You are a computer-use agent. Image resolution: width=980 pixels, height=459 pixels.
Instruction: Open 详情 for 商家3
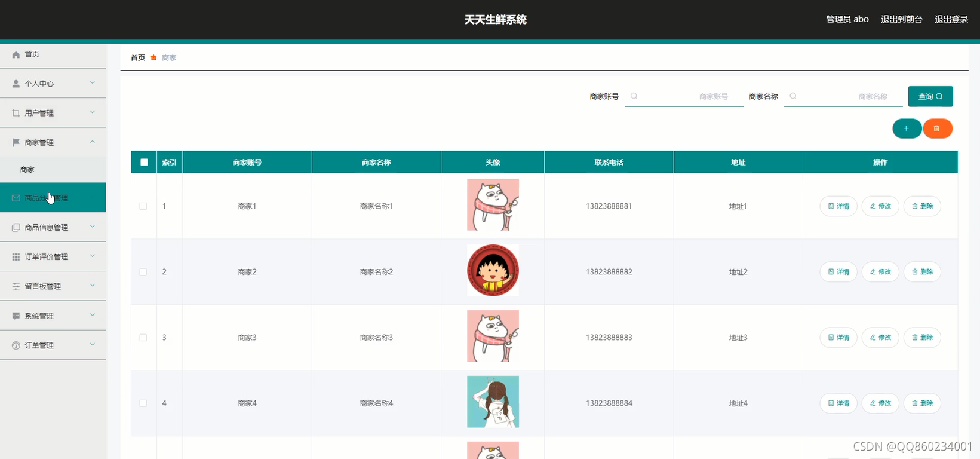click(x=838, y=338)
